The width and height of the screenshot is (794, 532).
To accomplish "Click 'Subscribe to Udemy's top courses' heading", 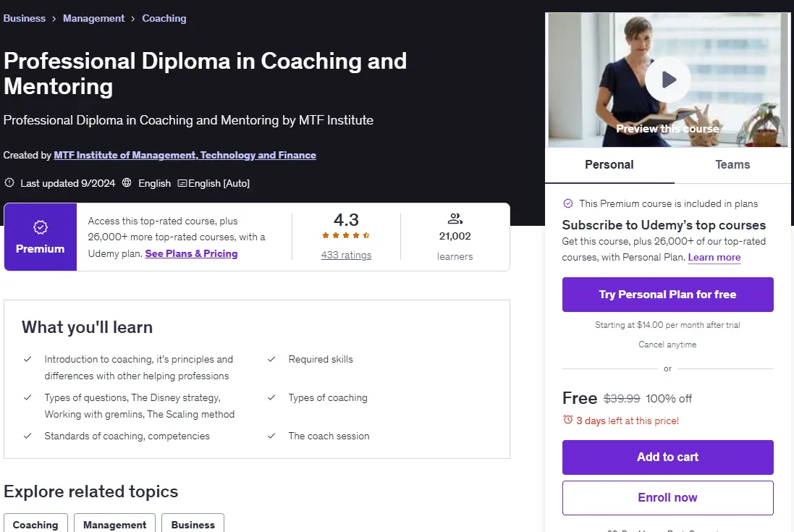I will point(664,225).
